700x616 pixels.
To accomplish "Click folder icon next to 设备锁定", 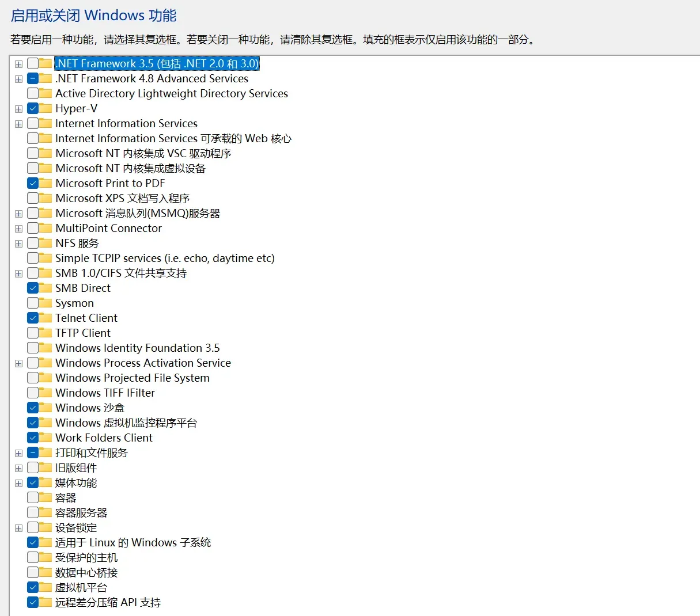I will 46,527.
